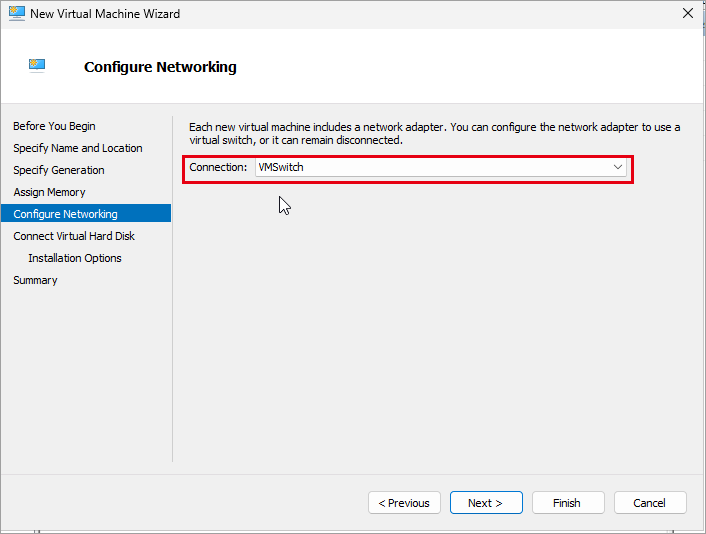Select Configure Networking step
The width and height of the screenshot is (706, 534).
[x=86, y=213]
